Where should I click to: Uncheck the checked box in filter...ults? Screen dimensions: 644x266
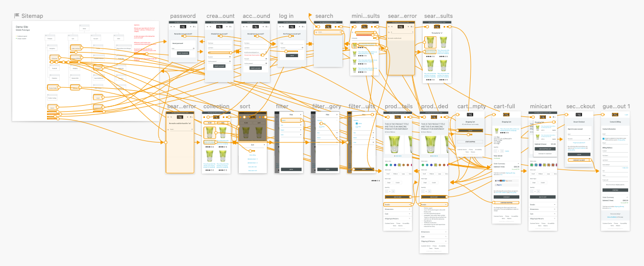[x=357, y=124]
